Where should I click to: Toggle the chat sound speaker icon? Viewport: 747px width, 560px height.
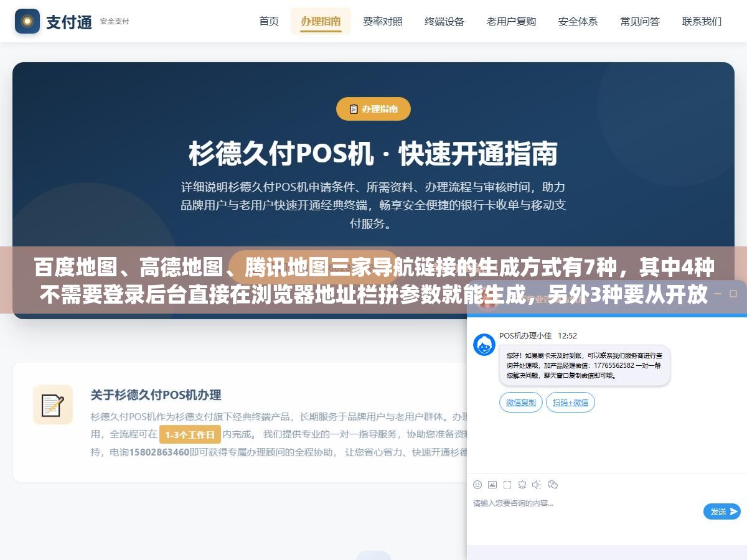click(537, 485)
